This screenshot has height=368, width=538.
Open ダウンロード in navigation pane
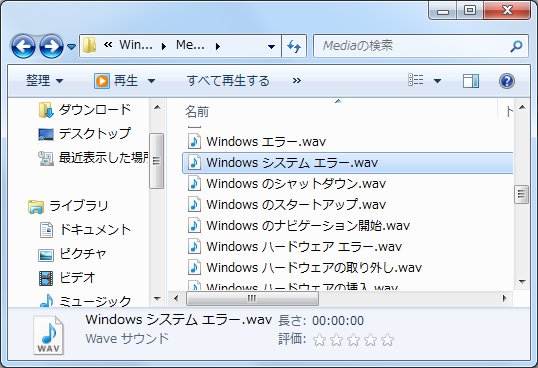click(95, 110)
